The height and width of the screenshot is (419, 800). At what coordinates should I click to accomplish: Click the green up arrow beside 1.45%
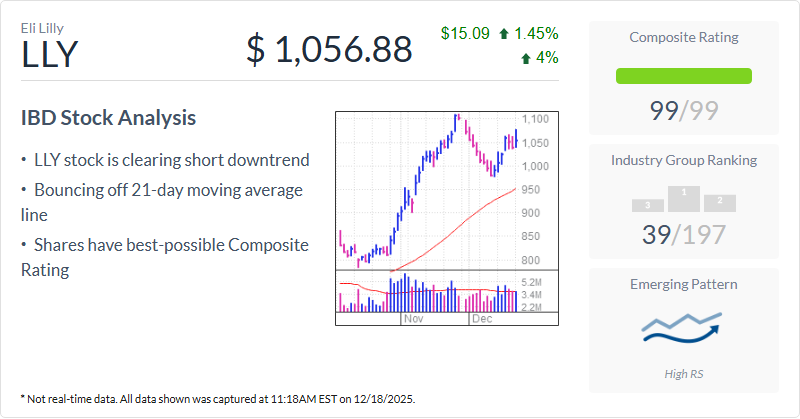[506, 34]
